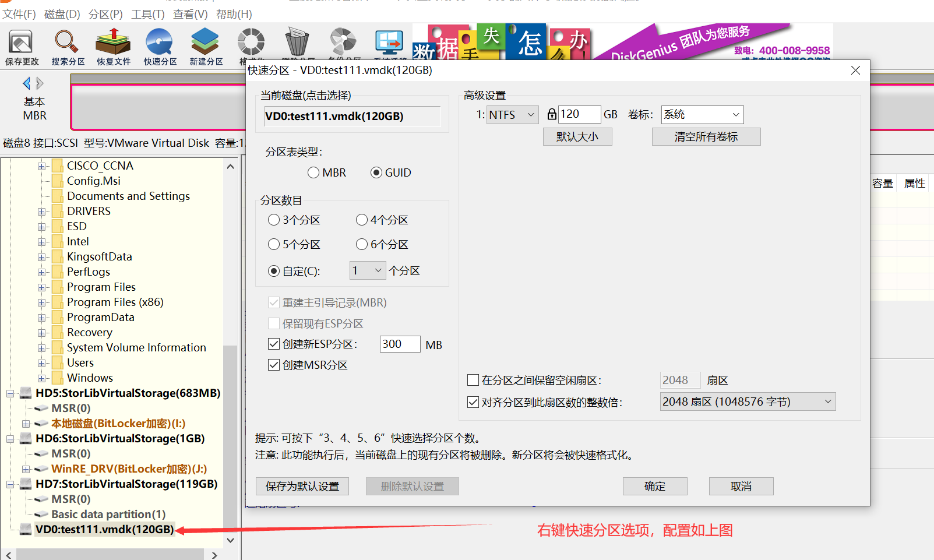Viewport: 934px width, 560px height.
Task: Expand the Program Files tree node
Action: point(41,287)
